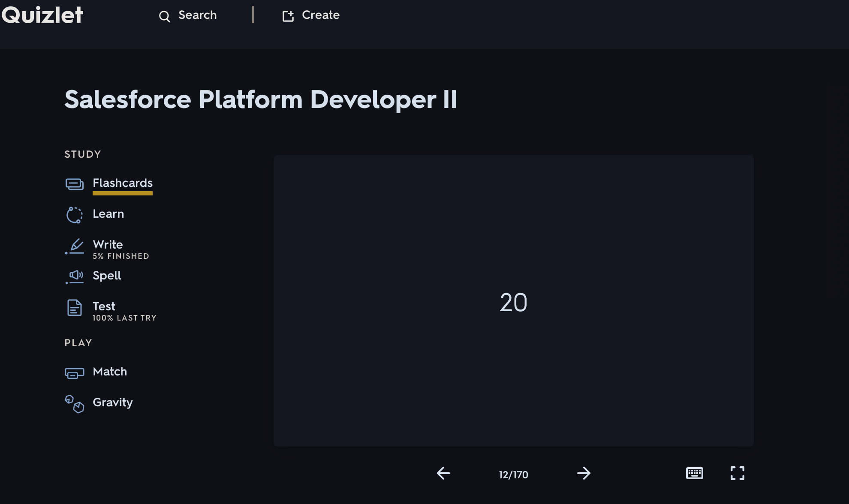Screen dimensions: 849x504
Task: Open the Quizlet home logo
Action: tap(42, 15)
